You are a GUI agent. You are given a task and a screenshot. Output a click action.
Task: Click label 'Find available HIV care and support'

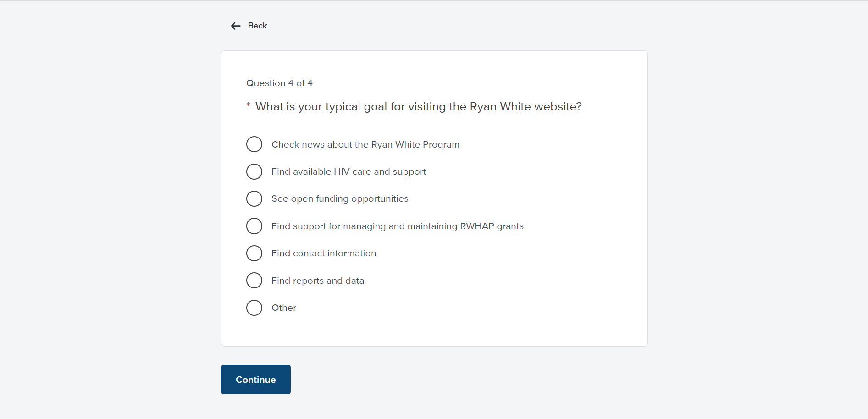(348, 172)
